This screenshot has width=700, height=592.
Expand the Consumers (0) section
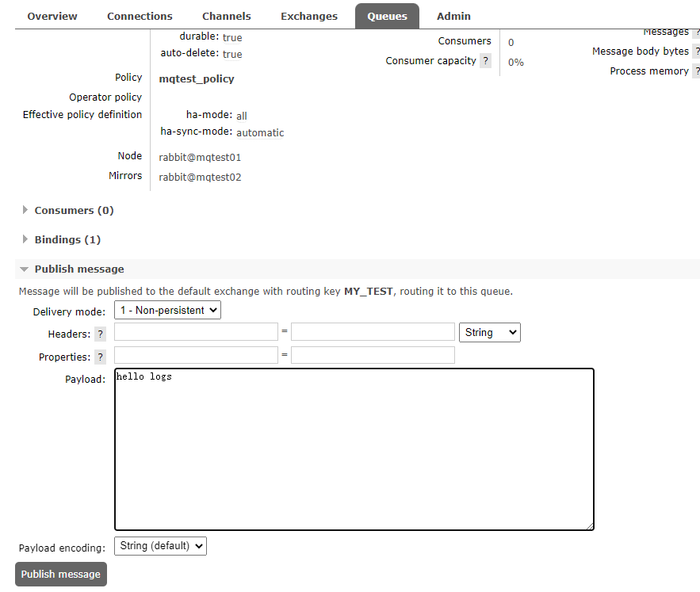(74, 211)
